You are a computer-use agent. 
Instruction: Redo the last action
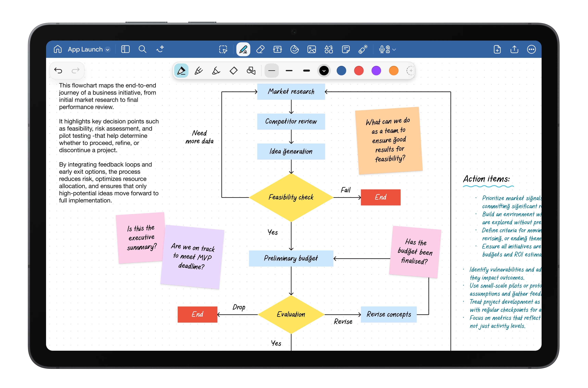[76, 71]
